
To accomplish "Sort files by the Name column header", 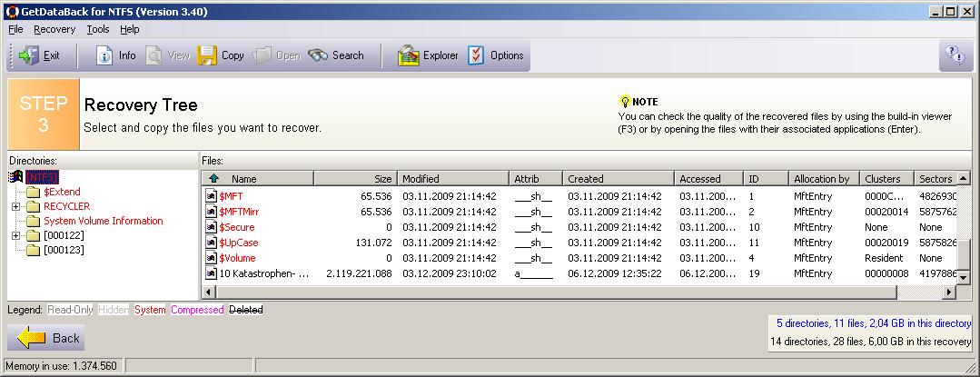I will click(x=258, y=179).
